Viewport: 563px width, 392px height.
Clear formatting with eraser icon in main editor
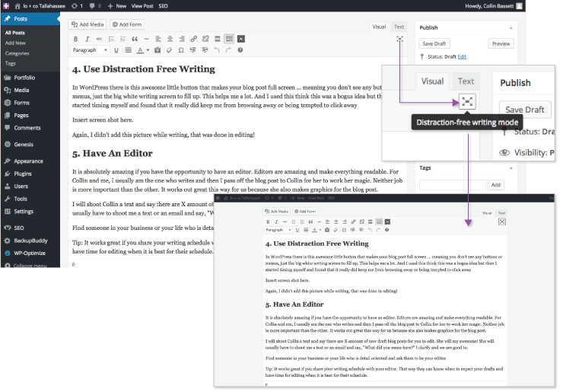170,50
